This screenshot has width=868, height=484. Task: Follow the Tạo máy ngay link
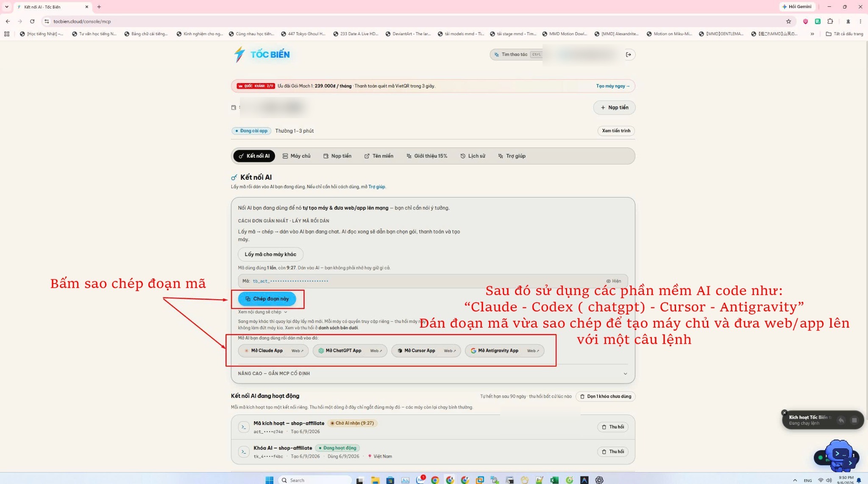[x=612, y=86]
